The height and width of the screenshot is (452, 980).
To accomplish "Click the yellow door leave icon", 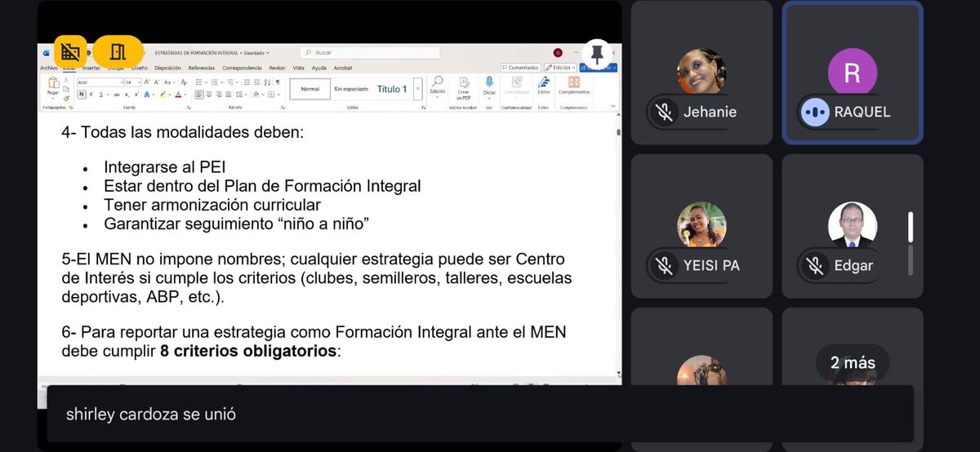I will coord(118,52).
